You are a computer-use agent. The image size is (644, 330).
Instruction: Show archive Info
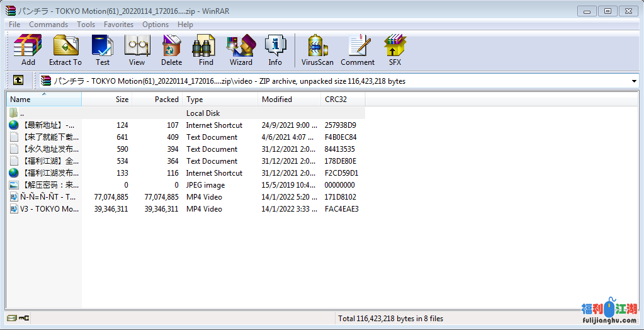[x=275, y=50]
